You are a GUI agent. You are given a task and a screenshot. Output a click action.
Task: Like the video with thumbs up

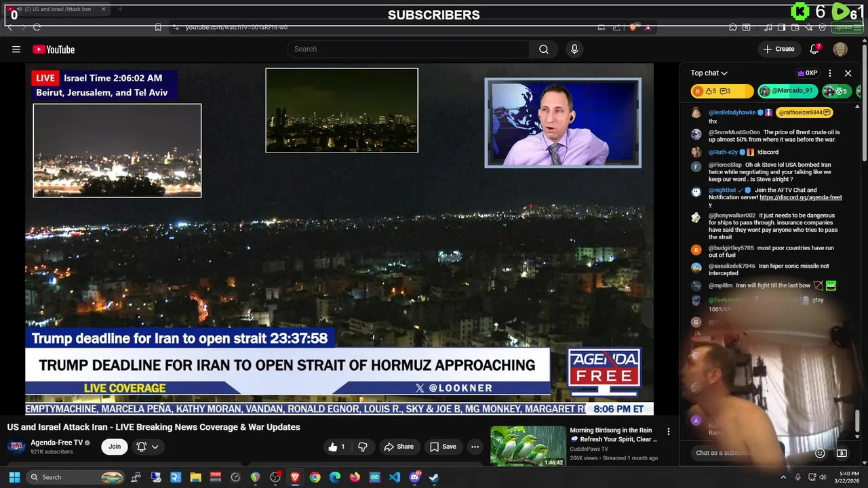[338, 447]
